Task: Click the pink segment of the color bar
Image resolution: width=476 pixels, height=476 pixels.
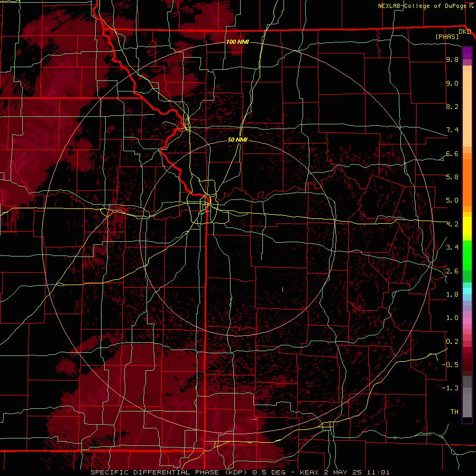Action: click(x=467, y=321)
